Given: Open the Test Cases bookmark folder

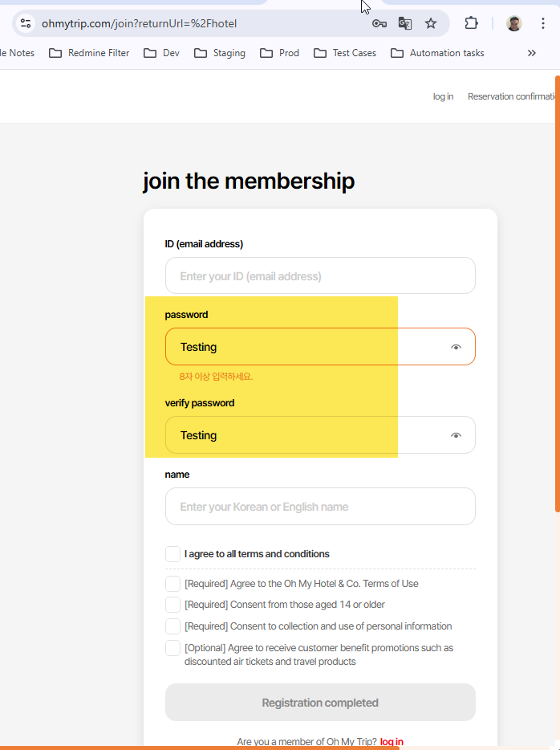Looking at the screenshot, I should pyautogui.click(x=345, y=53).
